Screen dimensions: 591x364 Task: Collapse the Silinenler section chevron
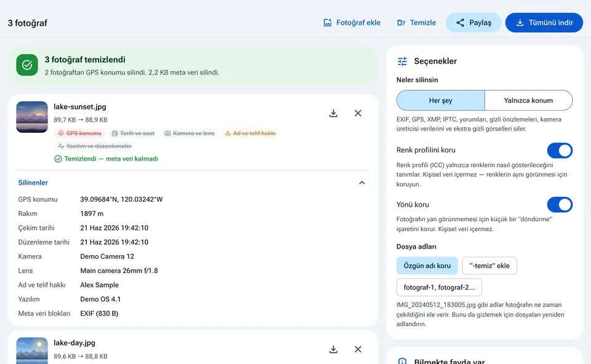pos(362,183)
